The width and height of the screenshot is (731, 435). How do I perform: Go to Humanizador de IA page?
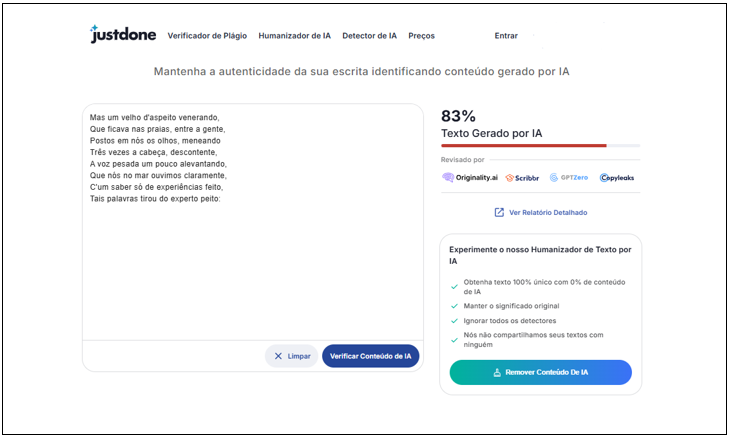[x=295, y=36]
